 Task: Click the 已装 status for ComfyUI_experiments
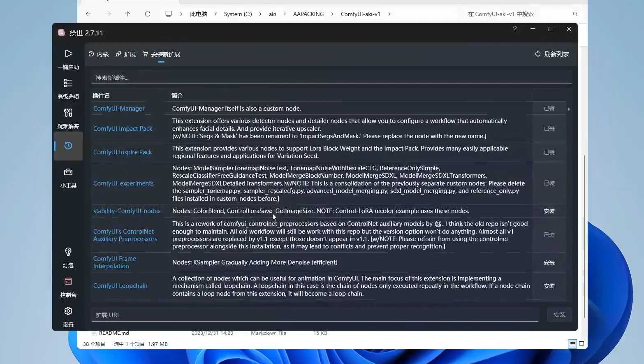[x=549, y=183]
